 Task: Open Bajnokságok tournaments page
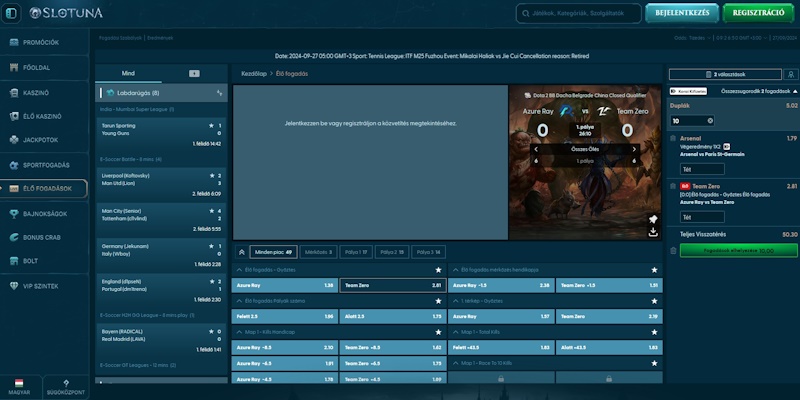pyautogui.click(x=44, y=214)
